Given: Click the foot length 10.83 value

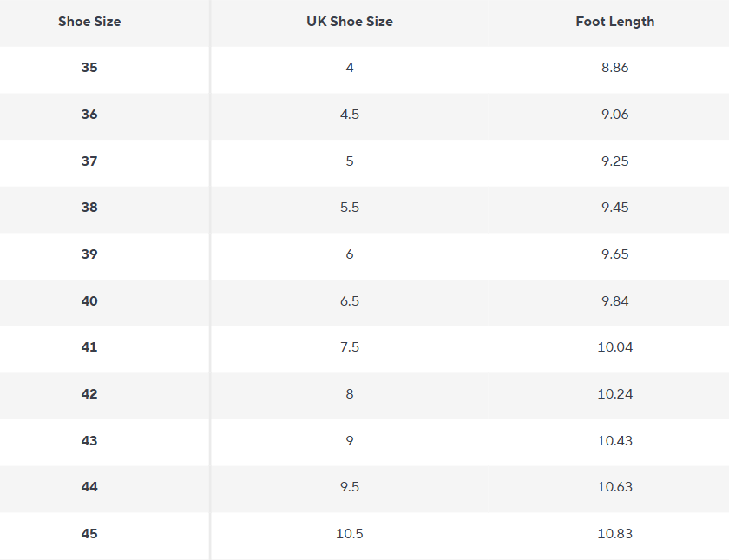Looking at the screenshot, I should 614,534.
